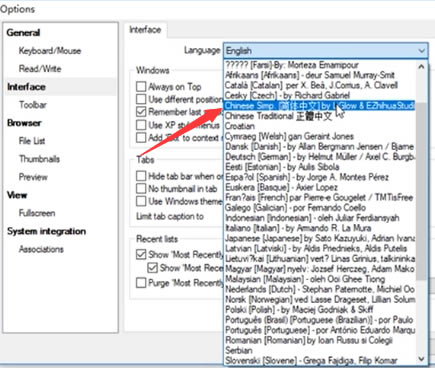Image resolution: width=435 pixels, height=368 pixels.
Task: Toggle the Remember last checkbox
Action: tap(141, 112)
